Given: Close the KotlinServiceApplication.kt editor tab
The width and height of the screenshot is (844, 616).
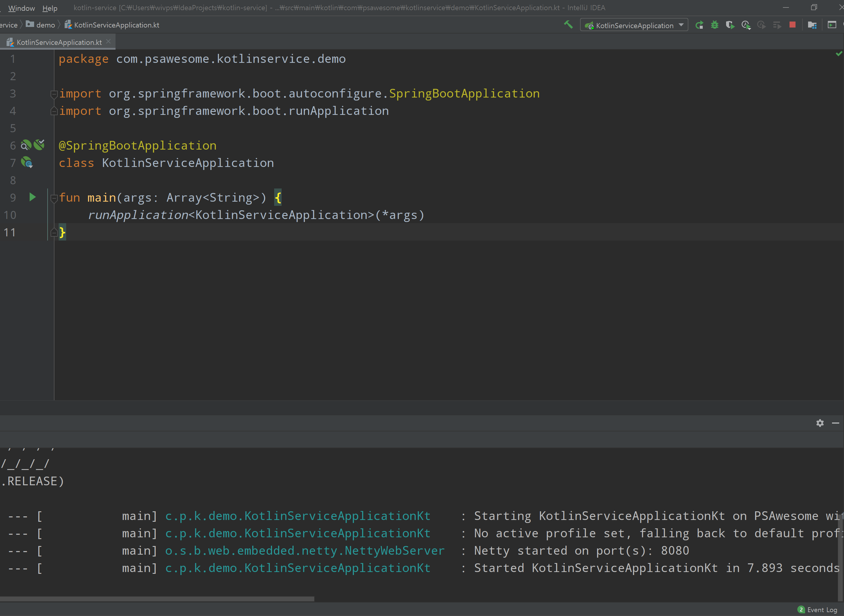Looking at the screenshot, I should [x=109, y=42].
